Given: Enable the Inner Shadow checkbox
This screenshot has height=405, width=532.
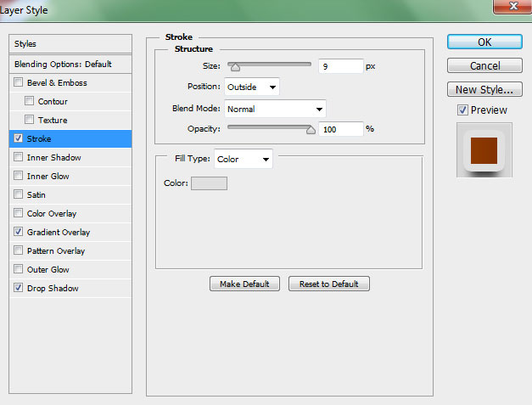Looking at the screenshot, I should 18,157.
